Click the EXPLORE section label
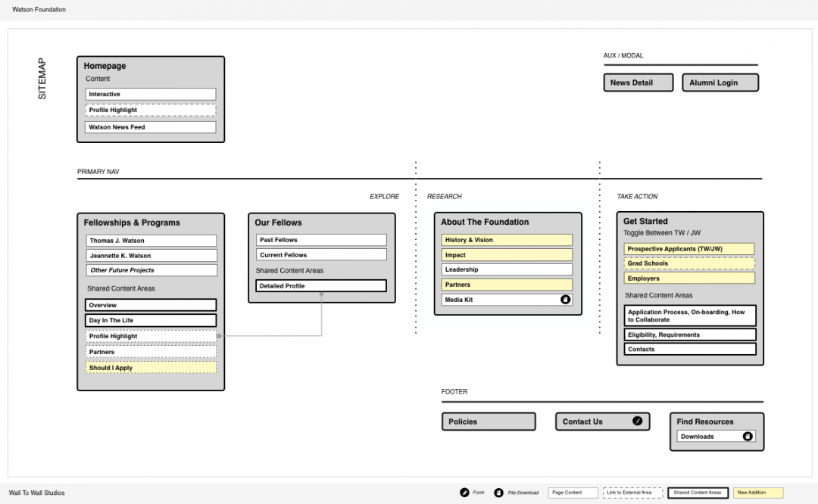The width and height of the screenshot is (818, 504). pyautogui.click(x=385, y=197)
